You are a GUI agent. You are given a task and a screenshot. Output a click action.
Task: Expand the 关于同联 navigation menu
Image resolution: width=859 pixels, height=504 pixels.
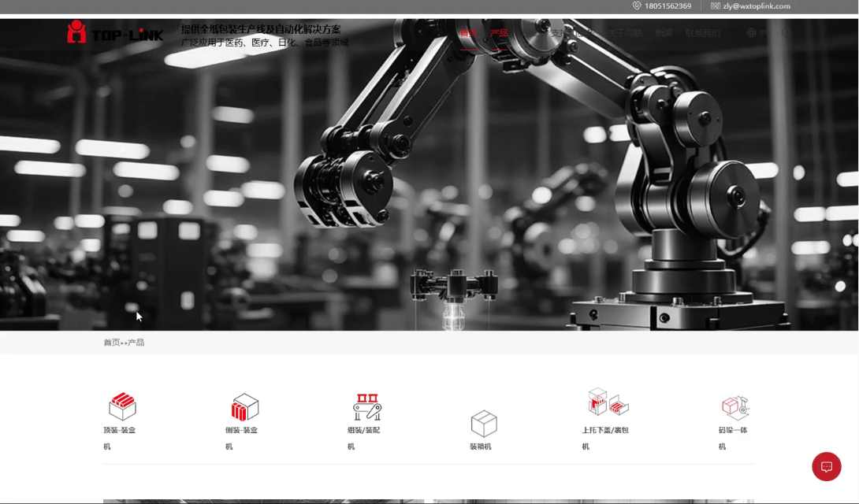(x=624, y=33)
